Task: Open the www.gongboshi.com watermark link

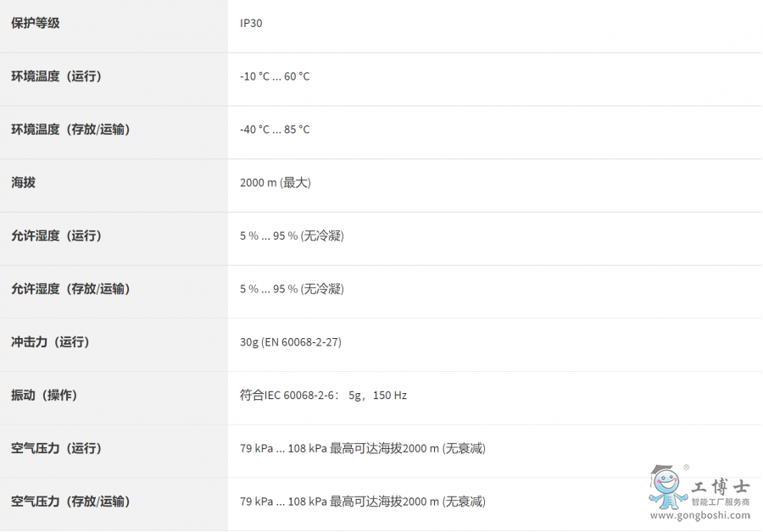Action: 699,515
